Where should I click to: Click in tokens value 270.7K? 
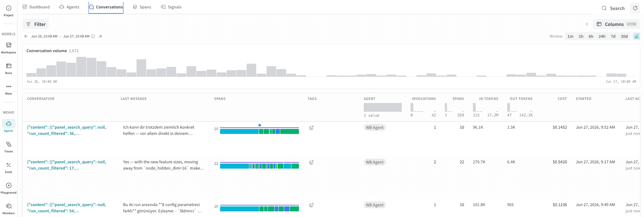[x=479, y=162]
